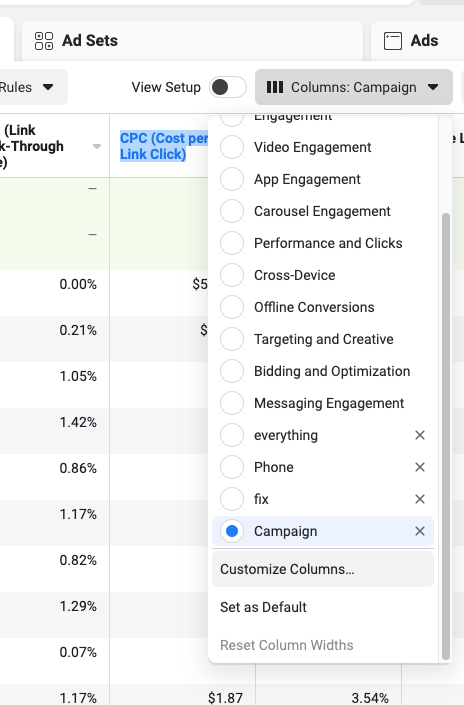
Task: Expand the Rules dropdown arrow
Action: [48, 87]
